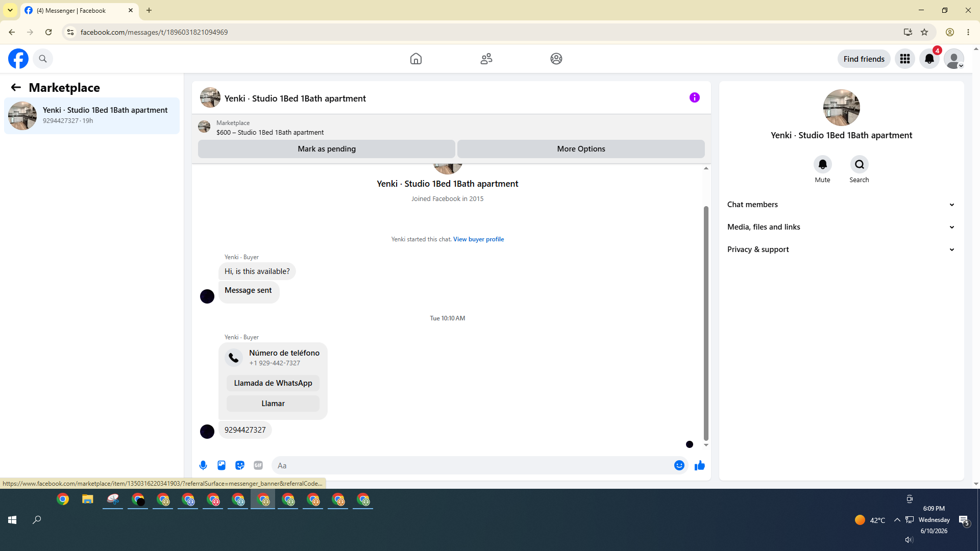
Task: Expand the Privacy & support section
Action: [841, 249]
